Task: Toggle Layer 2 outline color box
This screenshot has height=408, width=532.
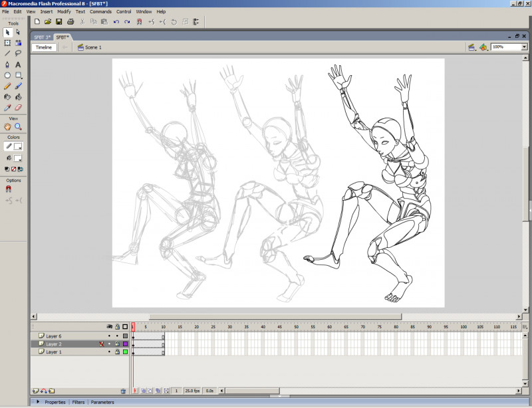Action: (x=125, y=344)
